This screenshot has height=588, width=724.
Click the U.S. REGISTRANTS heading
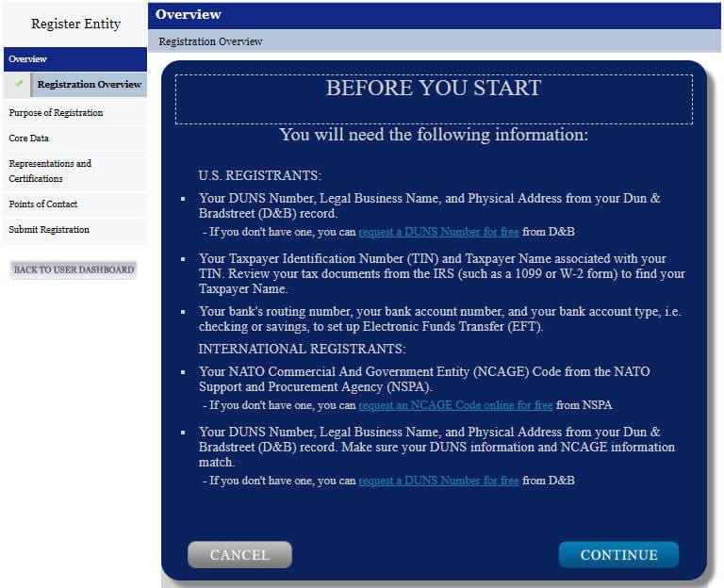click(260, 175)
